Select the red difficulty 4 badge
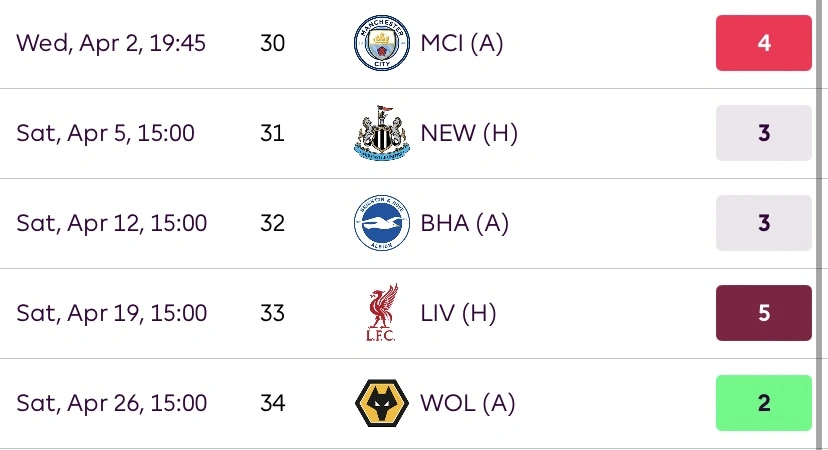 tap(763, 43)
